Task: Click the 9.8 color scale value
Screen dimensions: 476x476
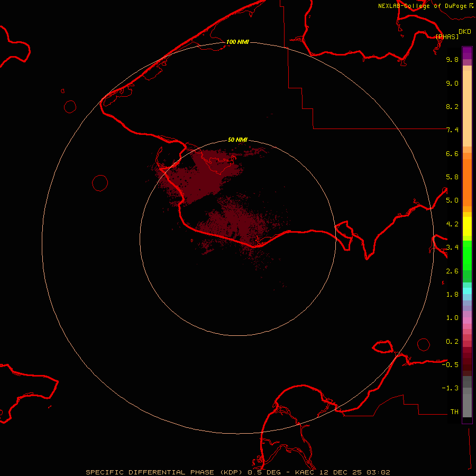Action: 452,60
